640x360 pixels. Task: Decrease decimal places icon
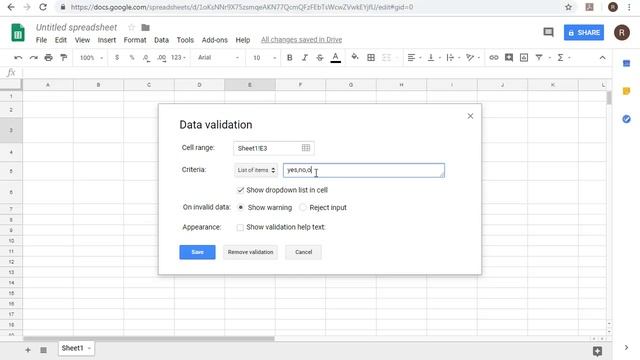146,58
